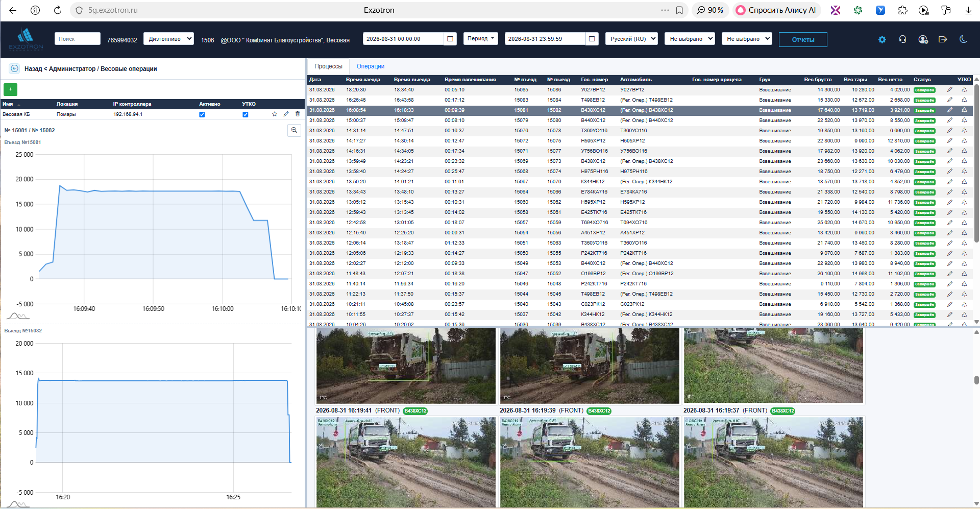Click Спросить Алису AI button
The height and width of the screenshot is (509, 980).
click(777, 10)
